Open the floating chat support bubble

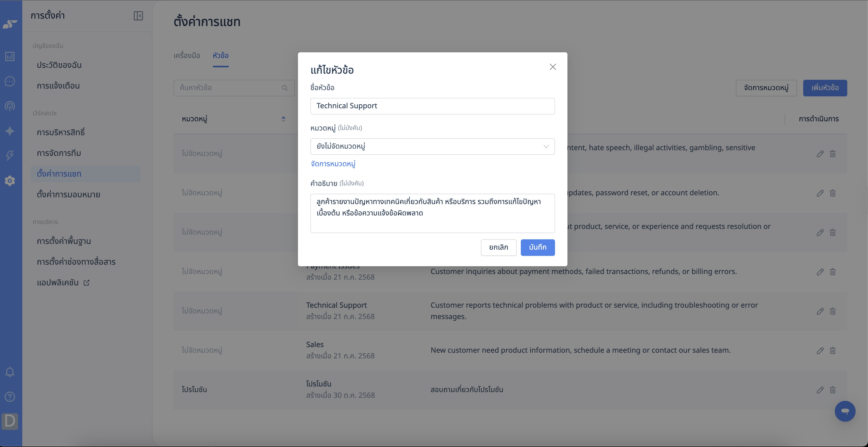coord(845,411)
